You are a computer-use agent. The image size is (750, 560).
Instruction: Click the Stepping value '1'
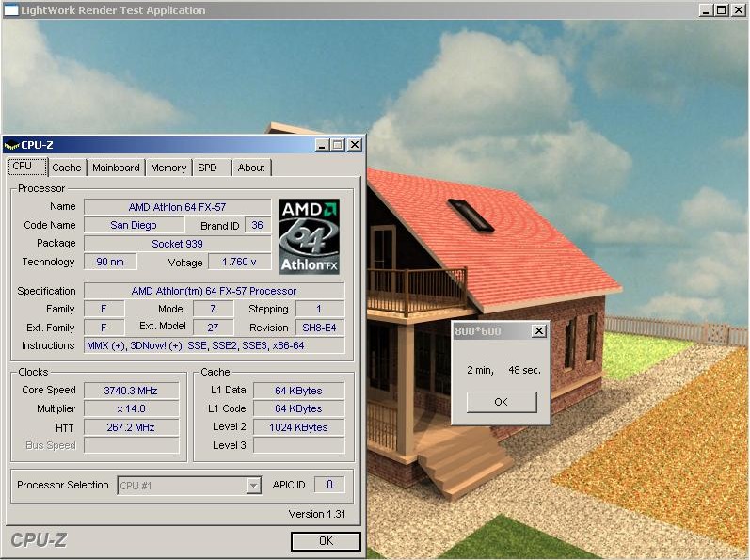pos(320,309)
